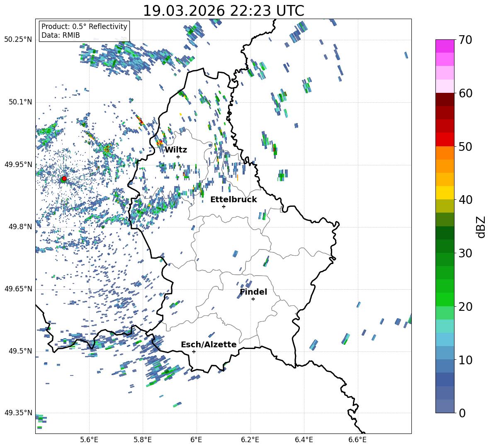Click the colorbar value 30
Screen dimensions: 491x448
tap(465, 253)
